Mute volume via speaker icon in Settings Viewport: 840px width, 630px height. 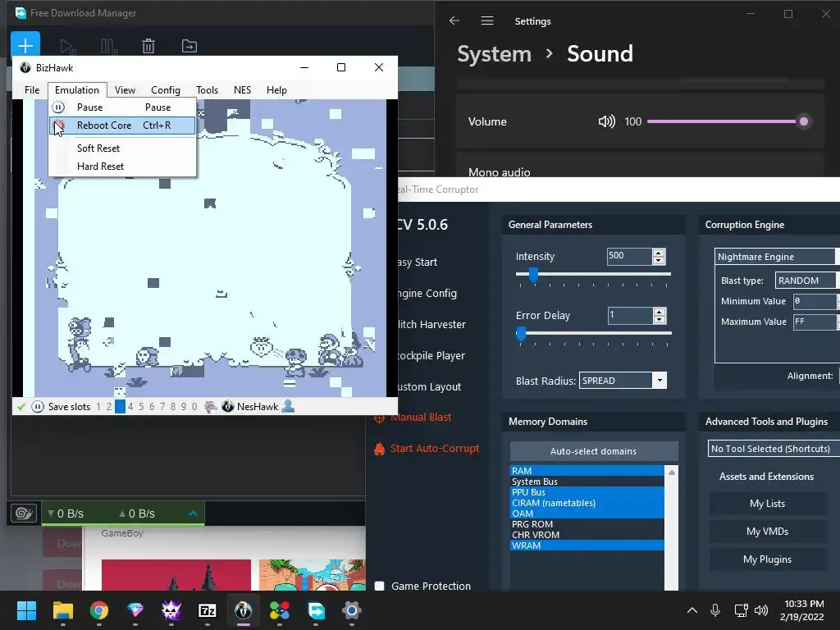click(606, 121)
